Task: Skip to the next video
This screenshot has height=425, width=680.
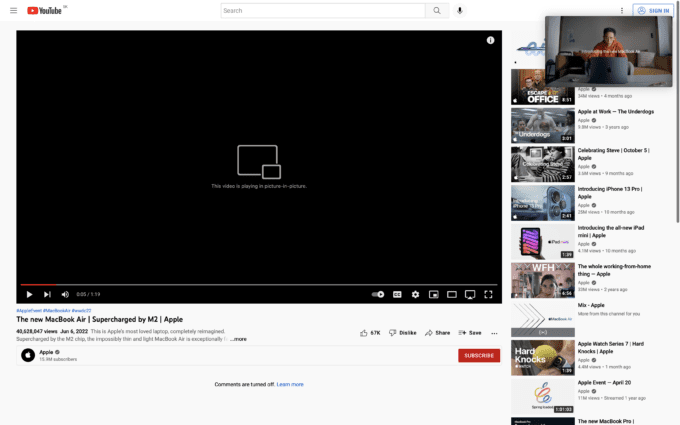Action: click(x=47, y=294)
